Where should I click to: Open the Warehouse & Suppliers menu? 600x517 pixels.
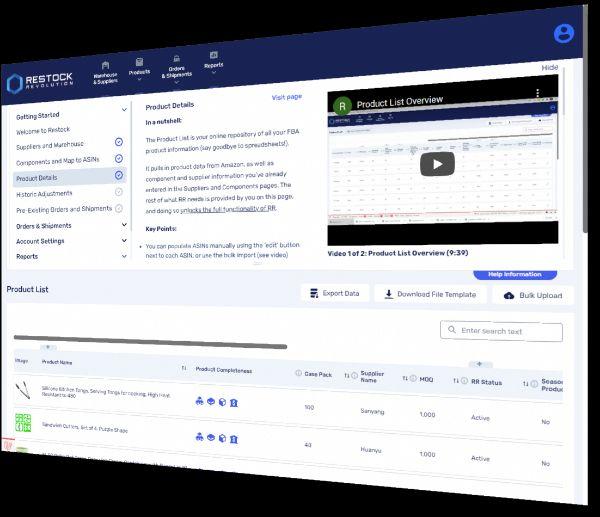105,72
